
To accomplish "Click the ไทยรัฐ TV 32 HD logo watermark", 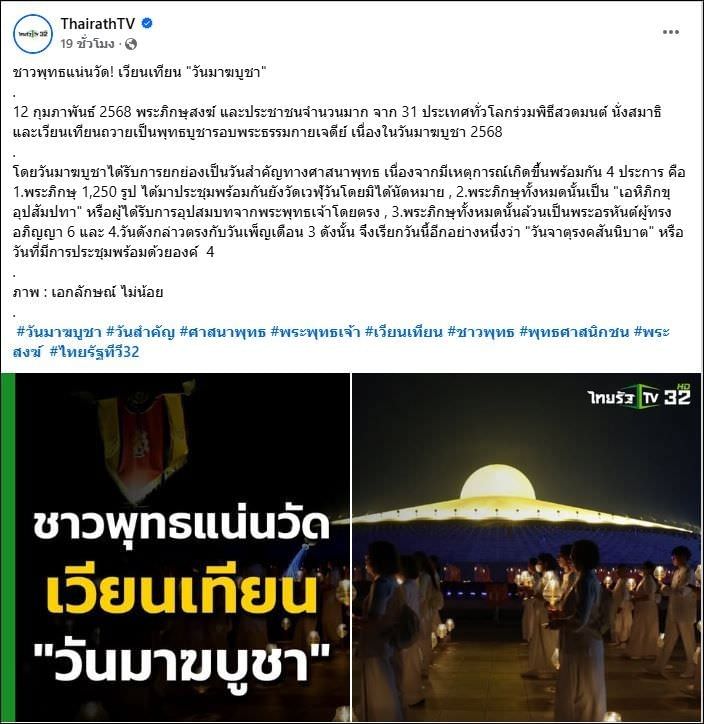I will coord(640,396).
